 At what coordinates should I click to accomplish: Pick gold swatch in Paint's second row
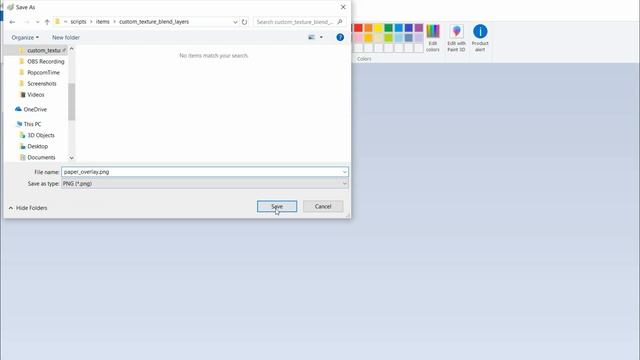click(368, 38)
